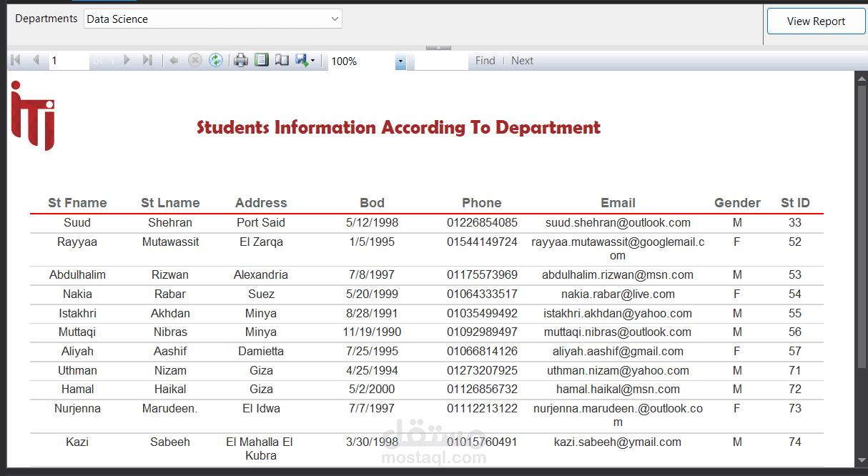868x476 pixels.
Task: Open the zoom percentage dropdown
Action: tap(400, 61)
